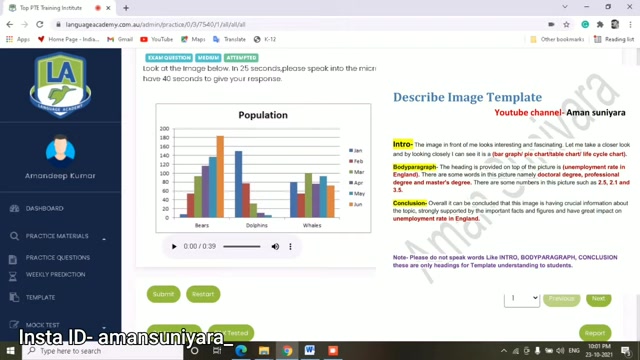
Task: Open audio player more options menu
Action: click(290, 247)
